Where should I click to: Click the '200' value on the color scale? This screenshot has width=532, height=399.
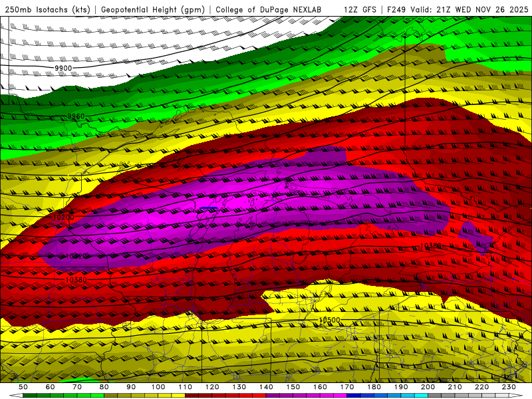pyautogui.click(x=428, y=387)
